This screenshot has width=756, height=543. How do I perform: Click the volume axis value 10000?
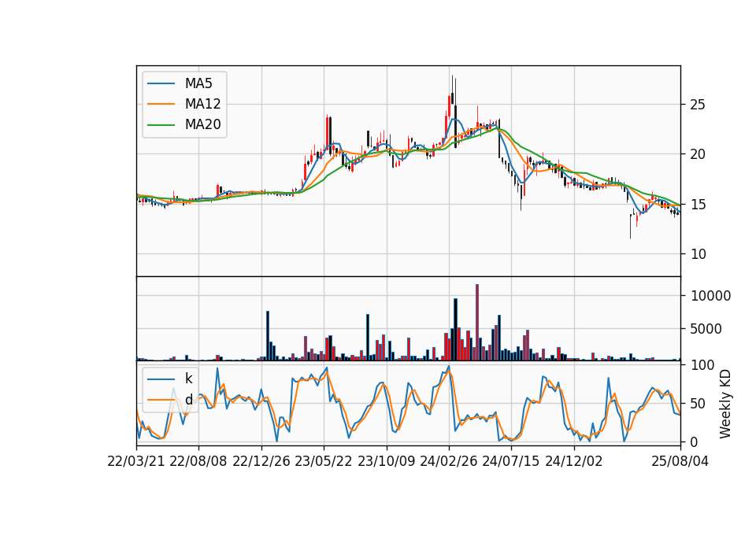coord(710,296)
